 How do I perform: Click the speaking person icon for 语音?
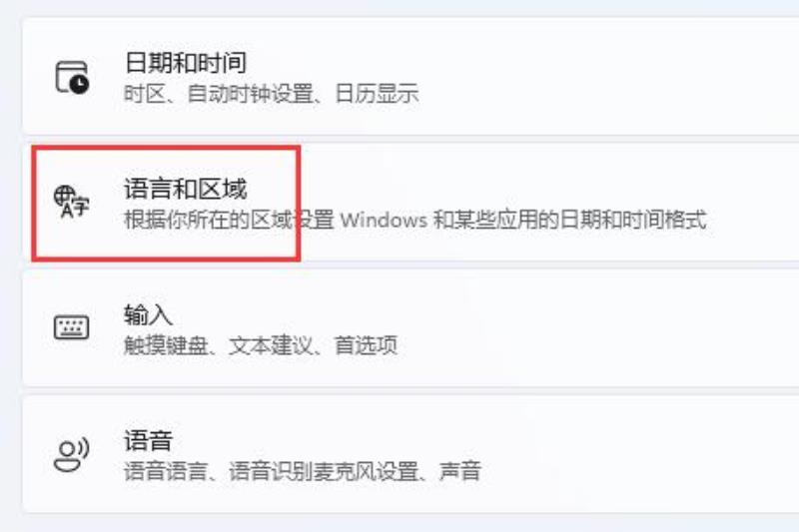(71, 454)
